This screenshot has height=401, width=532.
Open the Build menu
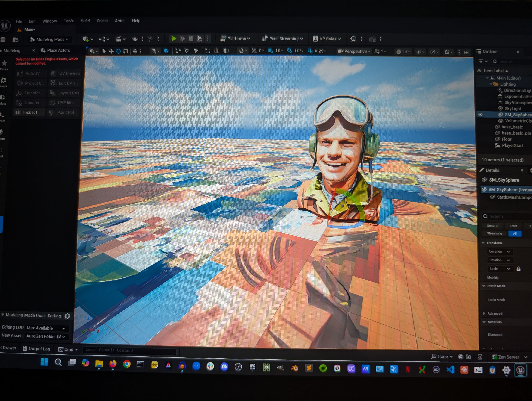[x=85, y=21]
